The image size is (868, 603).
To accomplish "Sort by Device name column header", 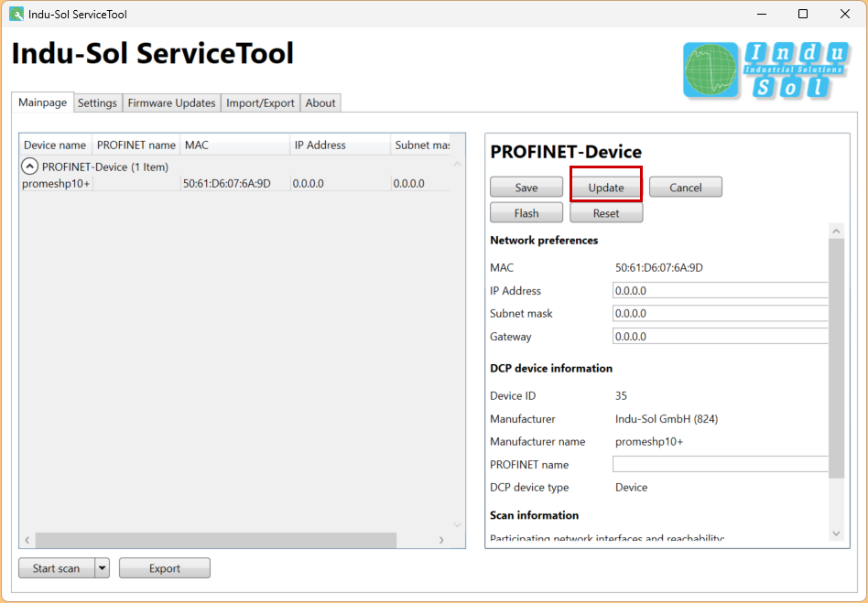I will point(55,145).
